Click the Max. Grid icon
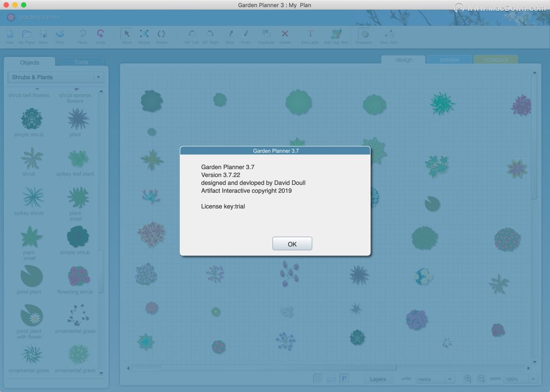The width and height of the screenshot is (550, 392). click(389, 34)
